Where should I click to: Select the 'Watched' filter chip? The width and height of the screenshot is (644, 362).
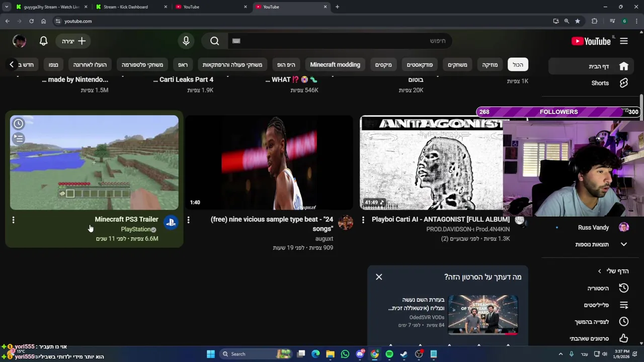coord(53,64)
